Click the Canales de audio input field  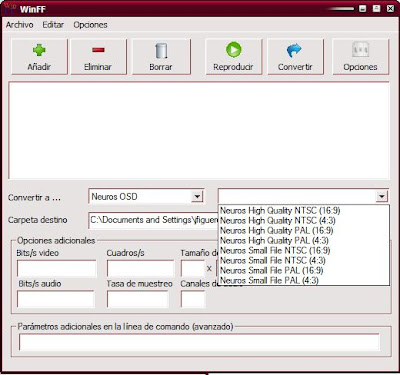click(193, 299)
